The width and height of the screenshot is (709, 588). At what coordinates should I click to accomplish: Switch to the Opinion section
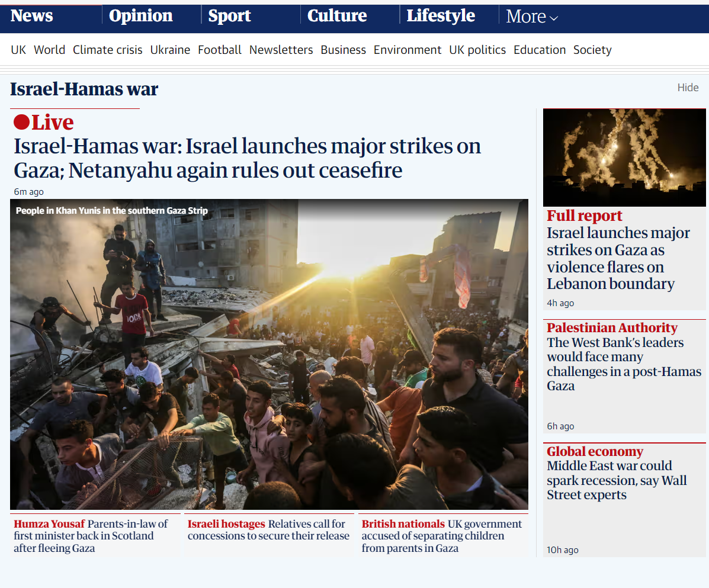[x=140, y=16]
